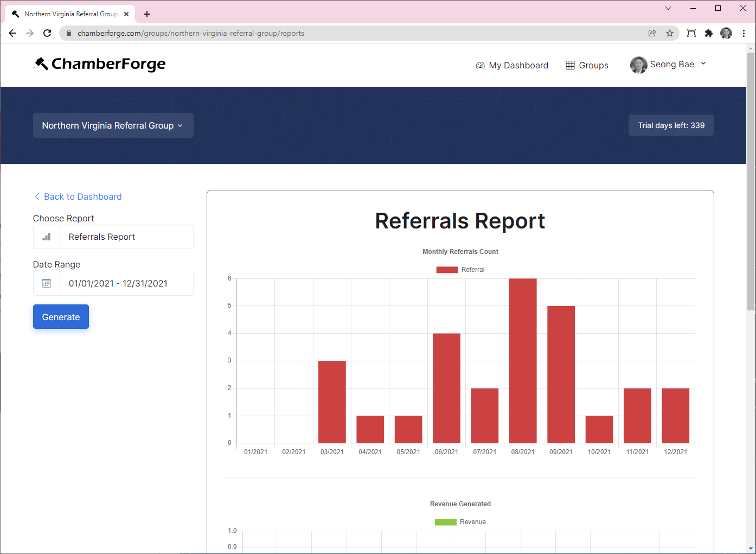The height and width of the screenshot is (554, 756).
Task: Click the My Dashboard meter icon
Action: (480, 65)
